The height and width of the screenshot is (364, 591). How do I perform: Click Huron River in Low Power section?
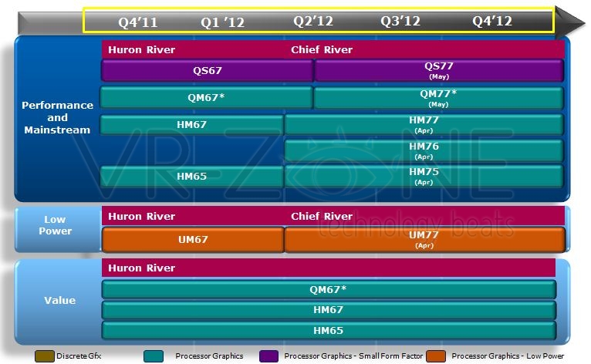point(142,216)
